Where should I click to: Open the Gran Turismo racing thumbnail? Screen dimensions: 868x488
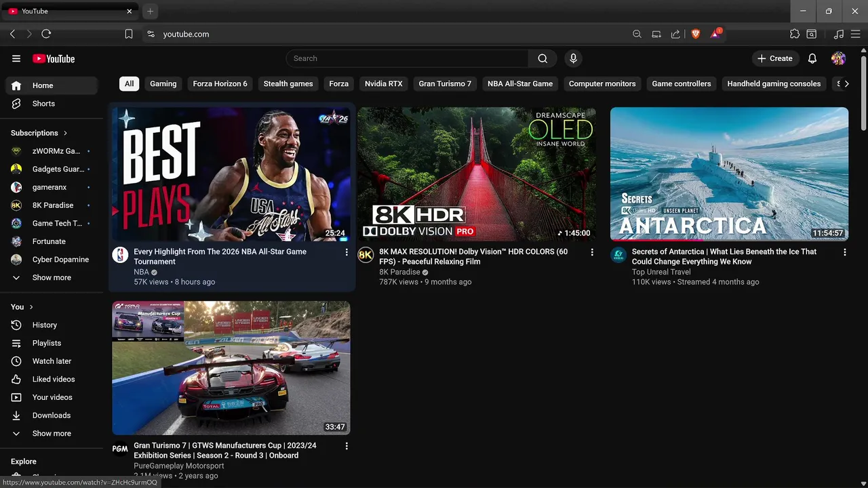[x=231, y=368]
